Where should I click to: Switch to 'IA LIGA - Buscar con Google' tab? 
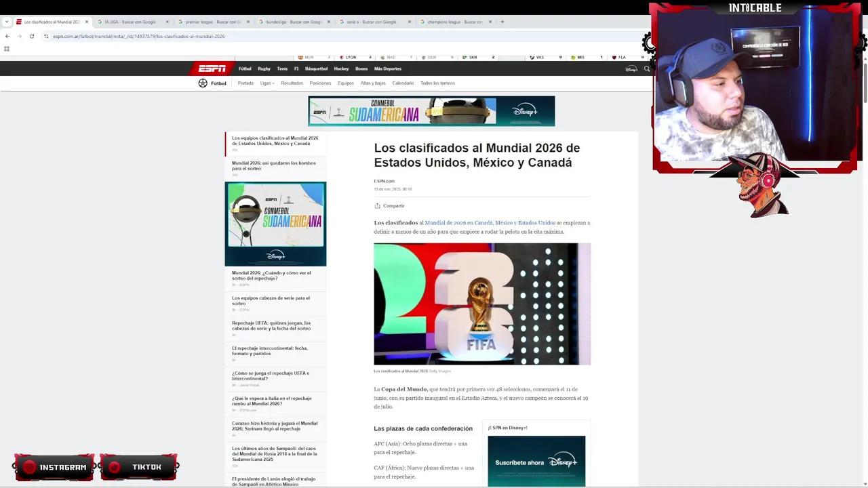click(132, 22)
